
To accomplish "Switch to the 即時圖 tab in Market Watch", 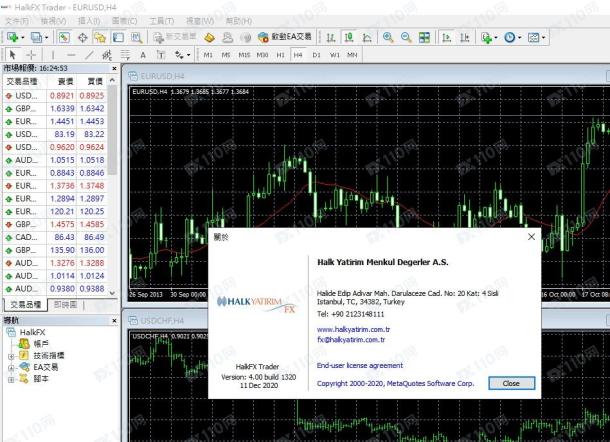I will (65, 305).
